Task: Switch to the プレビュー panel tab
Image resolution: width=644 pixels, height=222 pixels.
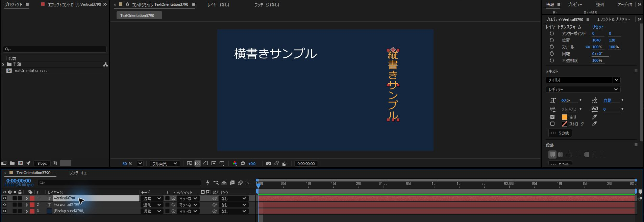Action: pyautogui.click(x=575, y=4)
